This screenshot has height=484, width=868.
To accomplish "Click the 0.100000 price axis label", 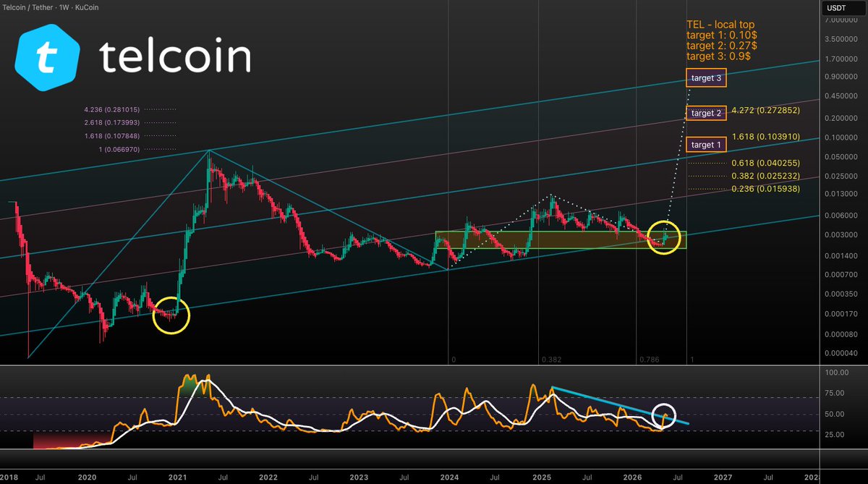I will coord(840,137).
